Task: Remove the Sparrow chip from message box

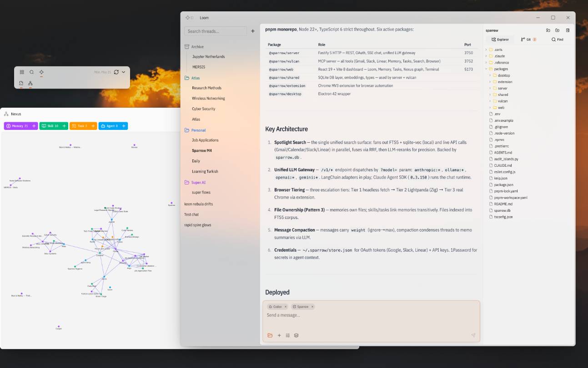Action: [x=312, y=307]
